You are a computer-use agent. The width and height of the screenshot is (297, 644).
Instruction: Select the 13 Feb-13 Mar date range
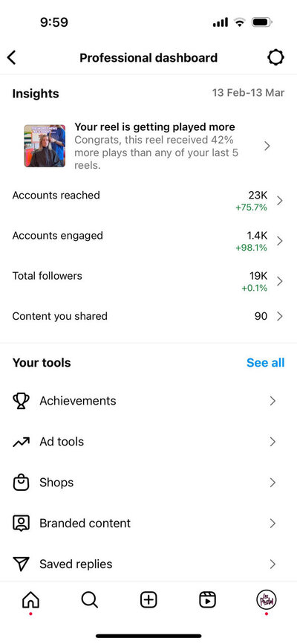248,92
